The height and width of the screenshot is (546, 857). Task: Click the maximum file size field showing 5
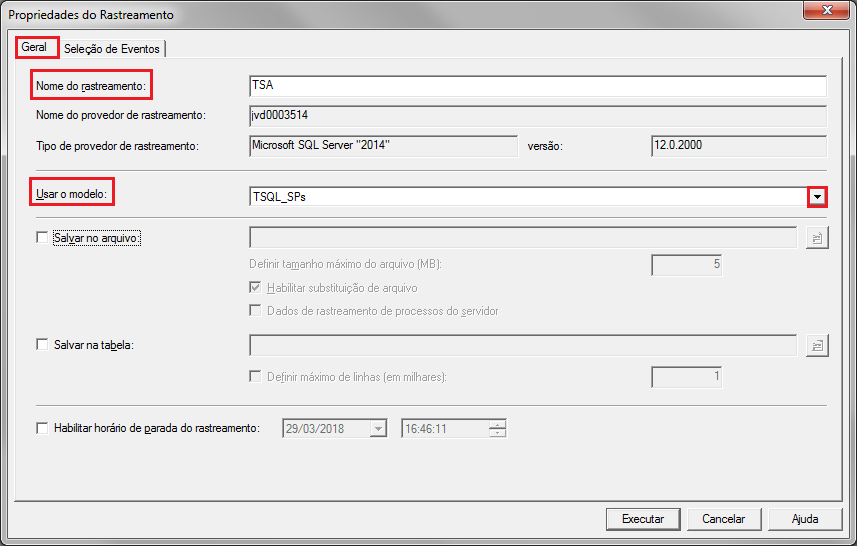click(x=686, y=265)
